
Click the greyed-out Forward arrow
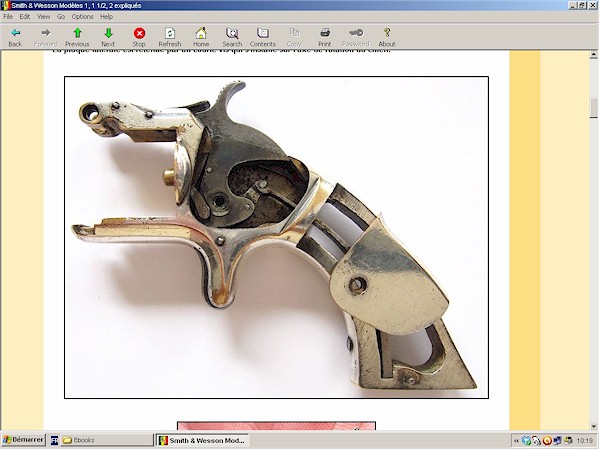46,38
